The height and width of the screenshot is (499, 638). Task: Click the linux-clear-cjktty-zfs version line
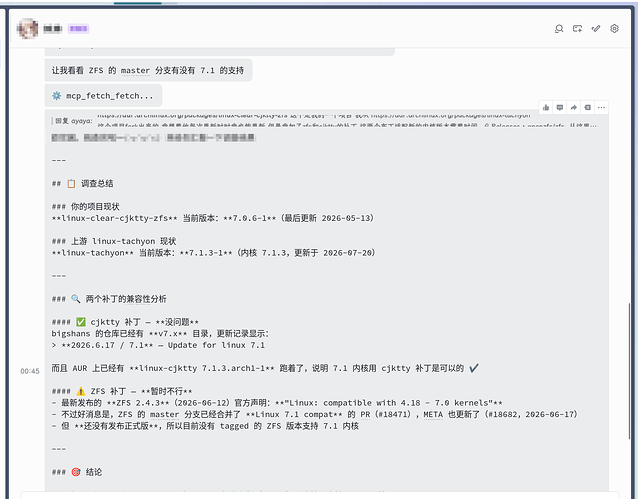click(x=213, y=218)
